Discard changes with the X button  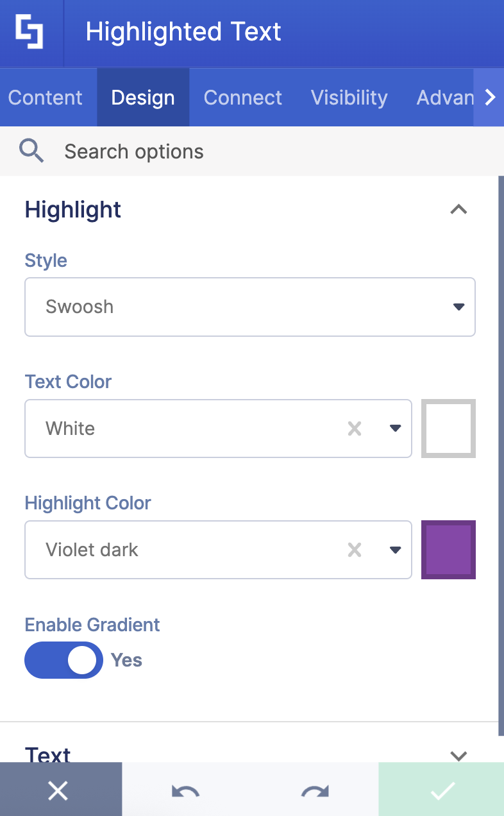(58, 790)
